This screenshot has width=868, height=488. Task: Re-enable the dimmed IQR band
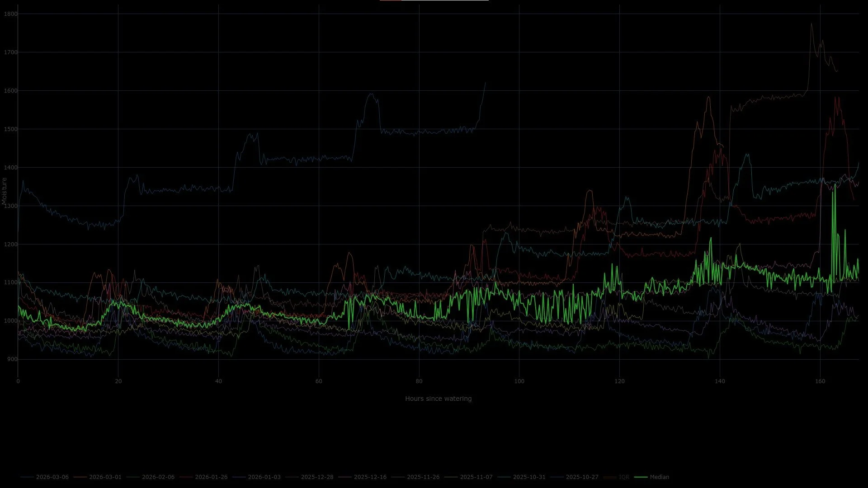tap(624, 477)
